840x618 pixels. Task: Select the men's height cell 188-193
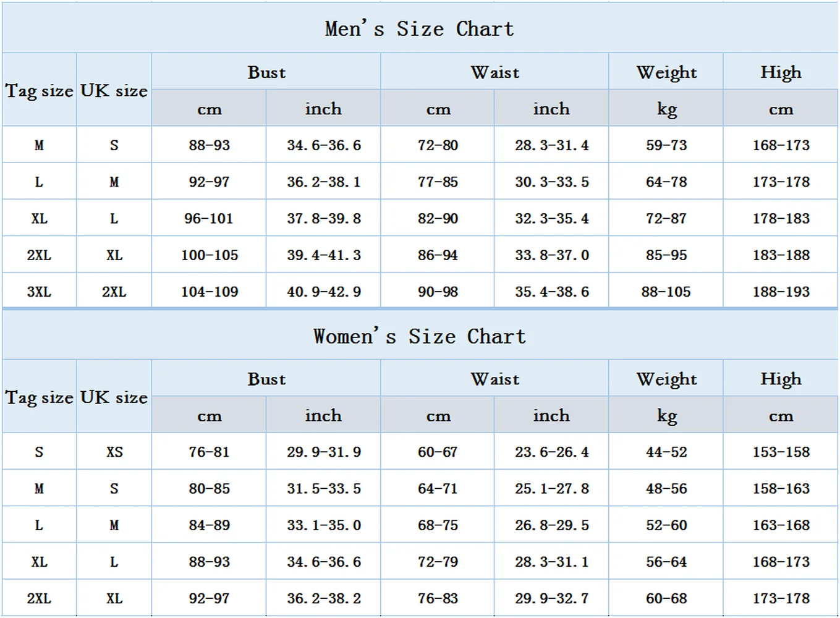(781, 292)
